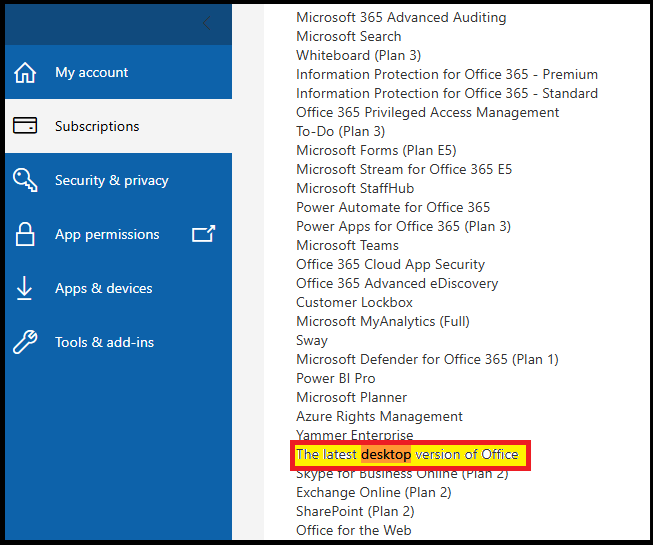Collapse the sidebar with the left chevron
The height and width of the screenshot is (546, 654).
(x=206, y=23)
